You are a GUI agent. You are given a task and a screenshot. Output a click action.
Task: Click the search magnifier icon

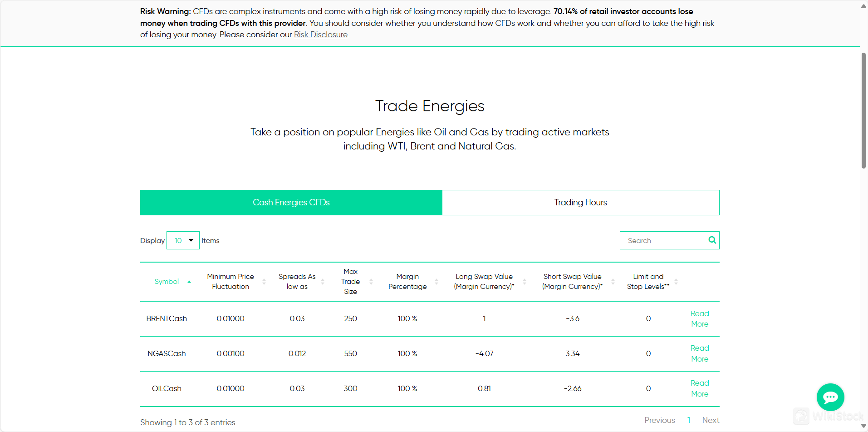click(x=712, y=240)
